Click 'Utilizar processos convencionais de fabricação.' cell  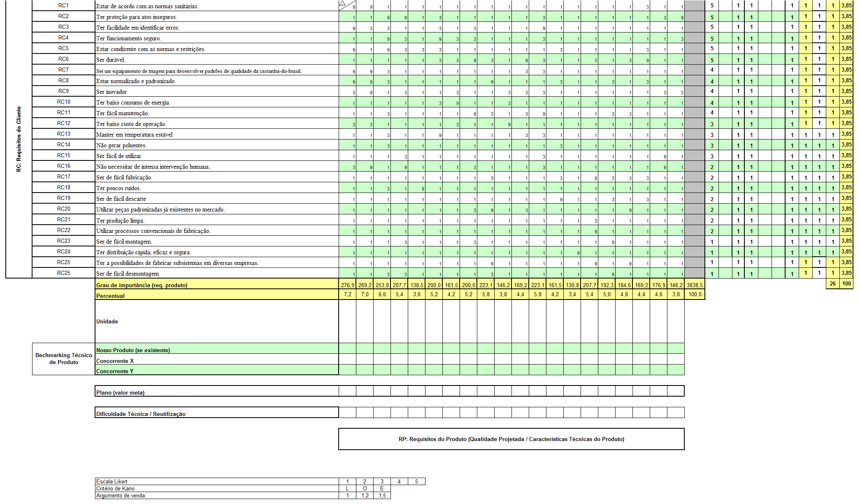click(x=217, y=230)
